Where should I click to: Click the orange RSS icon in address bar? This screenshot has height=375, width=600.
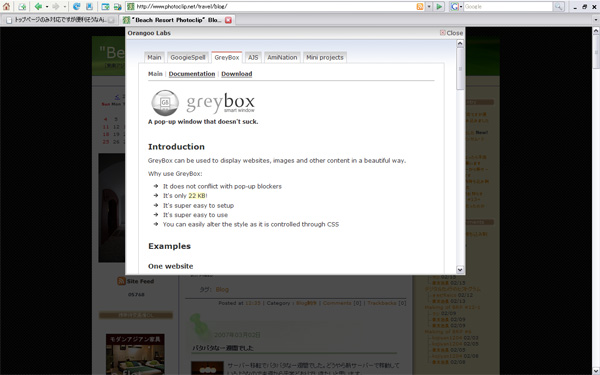420,7
